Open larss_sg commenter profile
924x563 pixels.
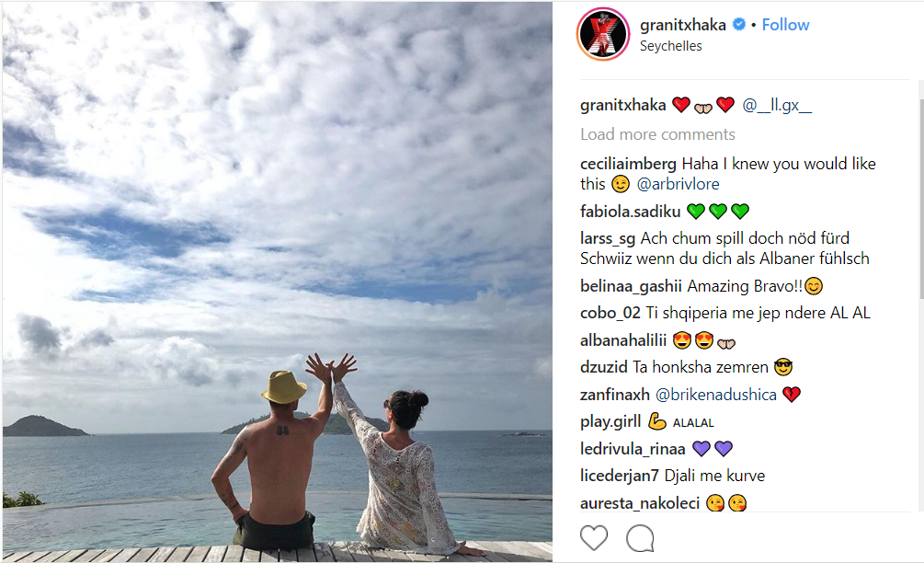pos(608,238)
